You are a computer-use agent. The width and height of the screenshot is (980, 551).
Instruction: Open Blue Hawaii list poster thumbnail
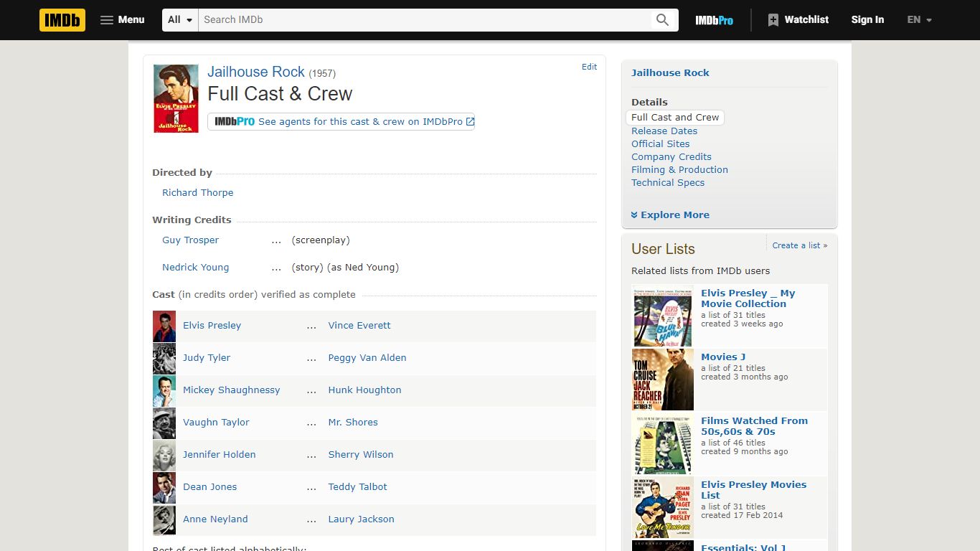tap(663, 316)
